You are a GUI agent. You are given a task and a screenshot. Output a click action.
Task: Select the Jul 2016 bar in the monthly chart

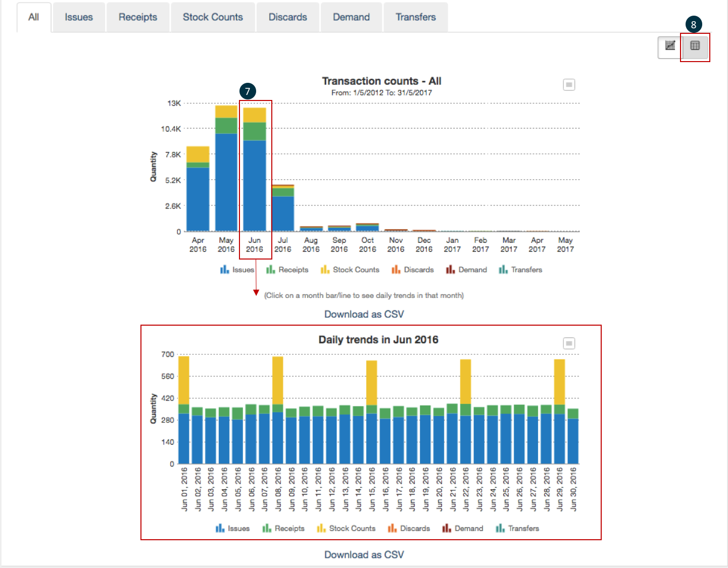(x=283, y=208)
